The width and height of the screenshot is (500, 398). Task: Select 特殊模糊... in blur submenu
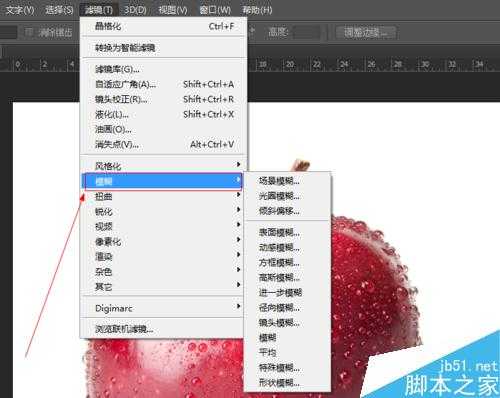tap(288, 367)
